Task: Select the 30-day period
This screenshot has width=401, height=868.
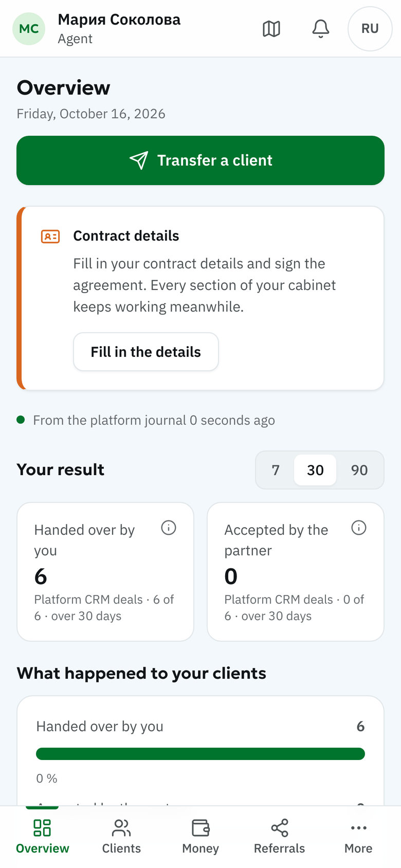Action: (315, 470)
